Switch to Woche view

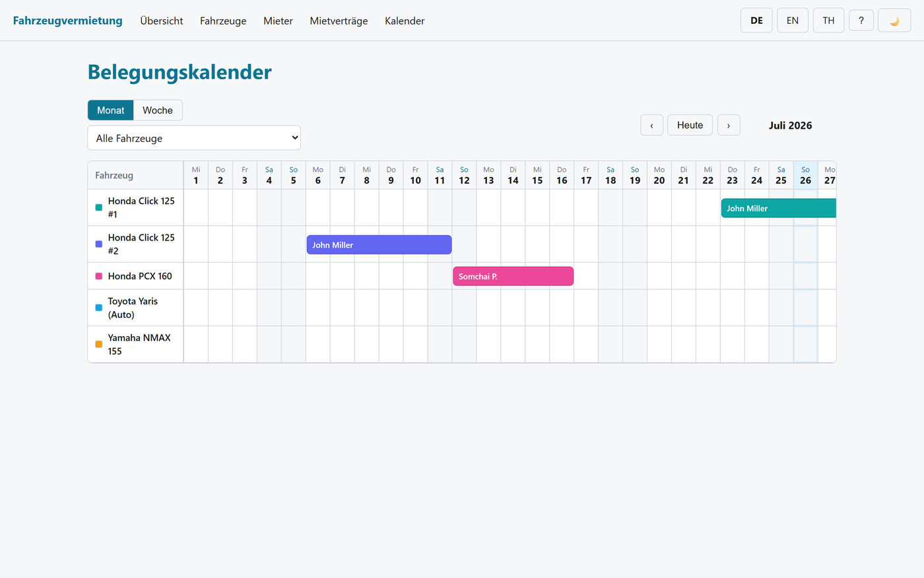pos(158,110)
